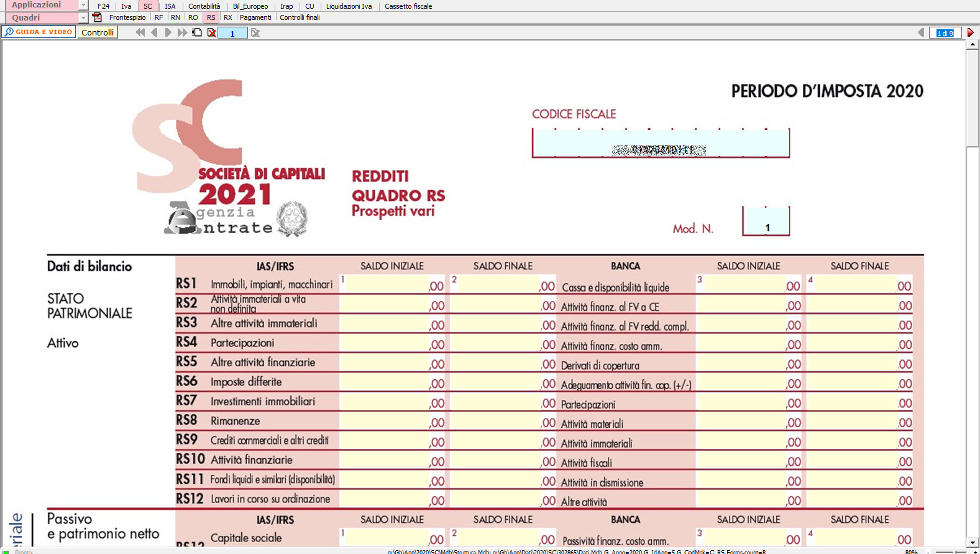Click the Controlli button
The image size is (980, 554).
click(x=98, y=32)
